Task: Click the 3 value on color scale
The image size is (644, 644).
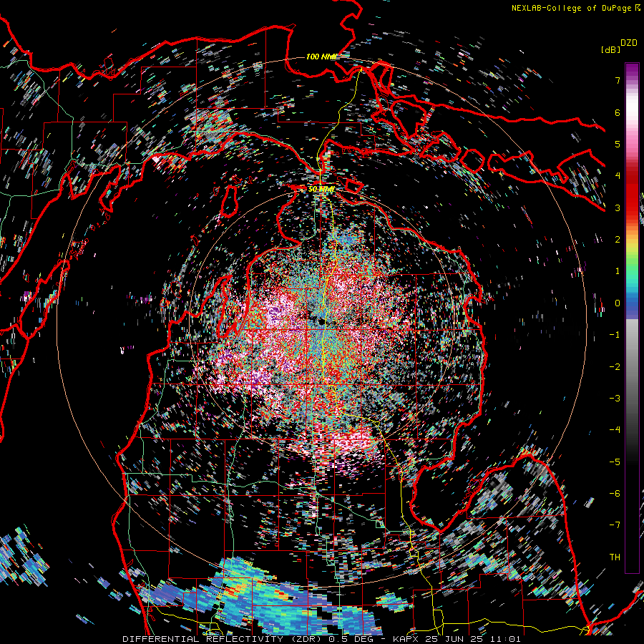Action: coord(618,208)
